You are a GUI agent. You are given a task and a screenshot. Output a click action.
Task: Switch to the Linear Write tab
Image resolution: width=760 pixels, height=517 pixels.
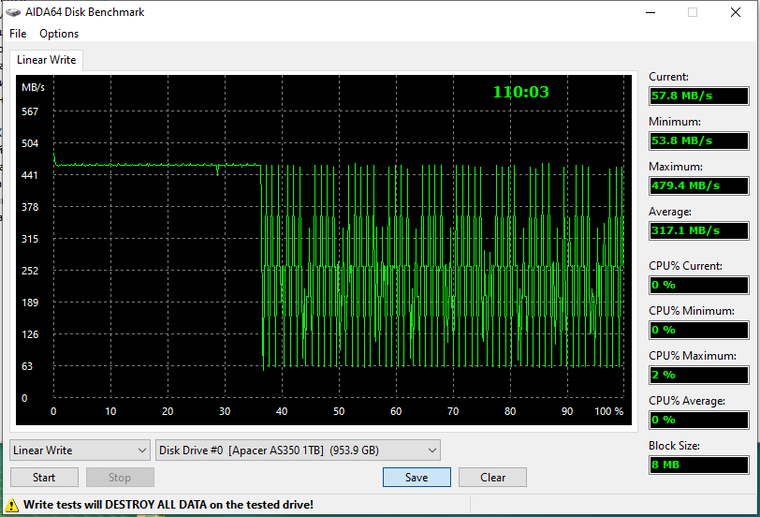[x=46, y=60]
